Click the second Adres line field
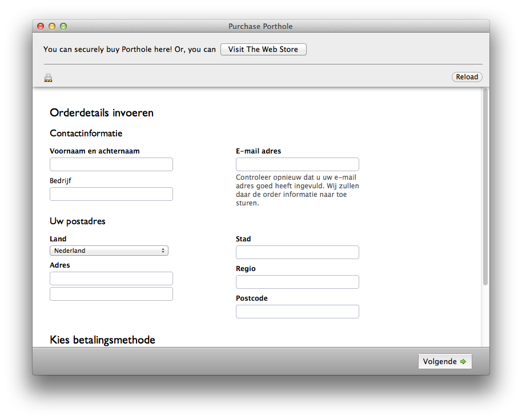This screenshot has width=522, height=420. [111, 294]
